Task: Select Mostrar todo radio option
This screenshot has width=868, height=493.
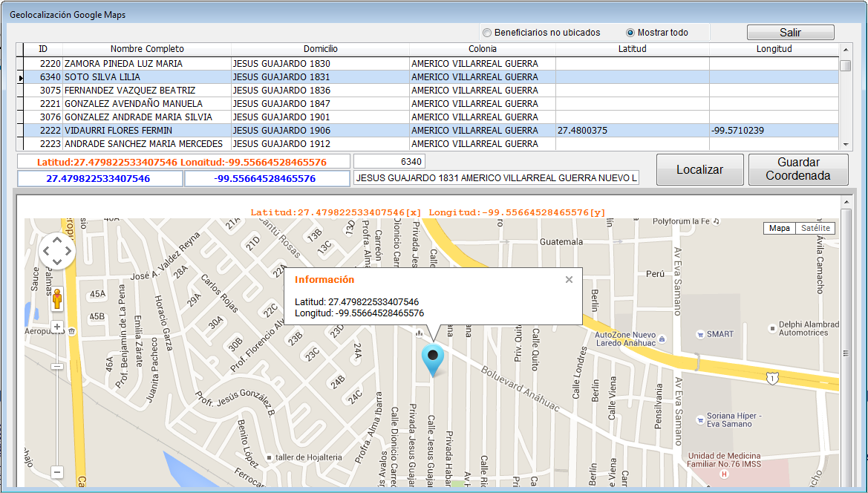Action: tap(657, 33)
